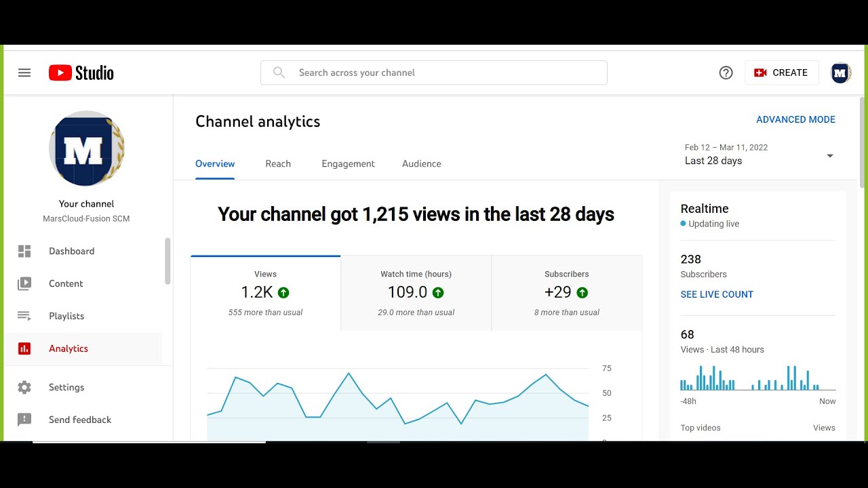Click the ADVANCED MODE link
This screenshot has width=868, height=488.
click(x=795, y=120)
